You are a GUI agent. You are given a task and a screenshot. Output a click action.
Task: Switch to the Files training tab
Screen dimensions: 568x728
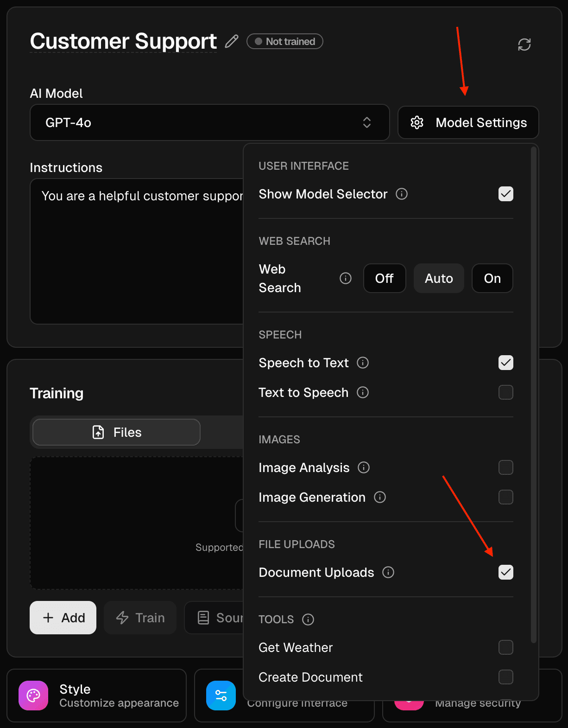(x=116, y=432)
